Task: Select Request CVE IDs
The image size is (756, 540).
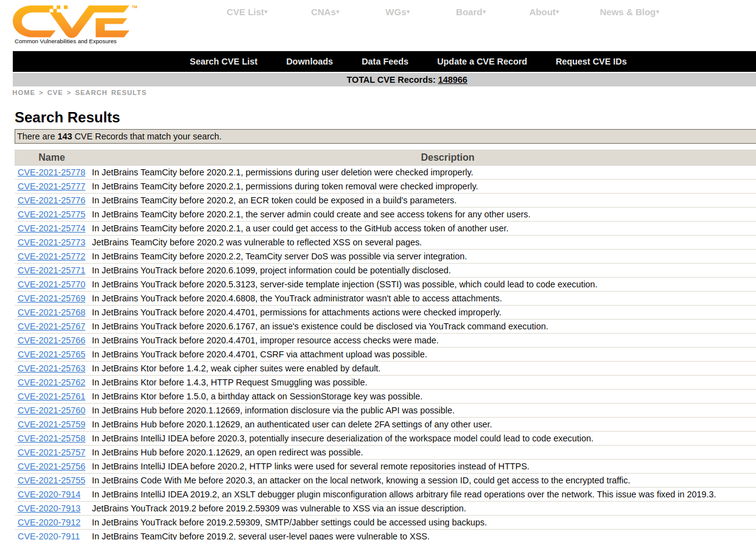Action: [x=591, y=61]
